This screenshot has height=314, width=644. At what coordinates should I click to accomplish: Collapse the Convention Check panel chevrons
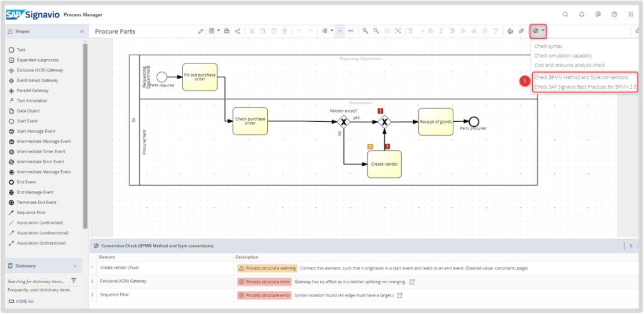tap(631, 246)
